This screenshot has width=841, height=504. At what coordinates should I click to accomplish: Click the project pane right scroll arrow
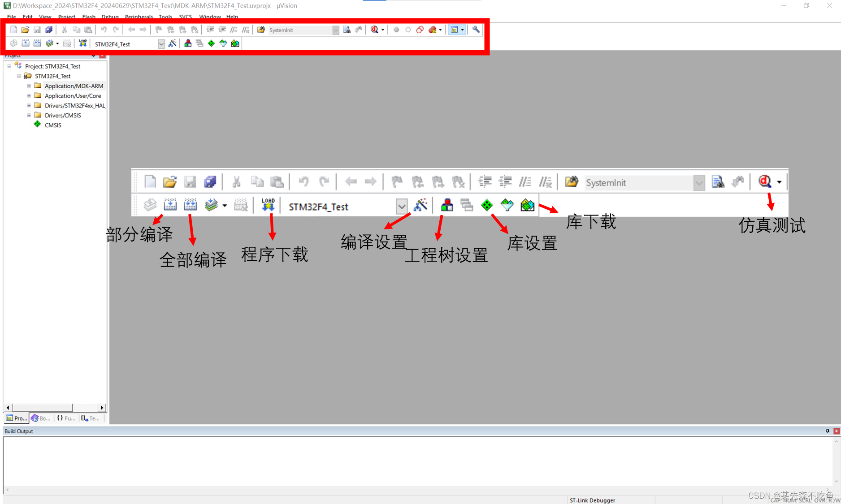click(102, 407)
